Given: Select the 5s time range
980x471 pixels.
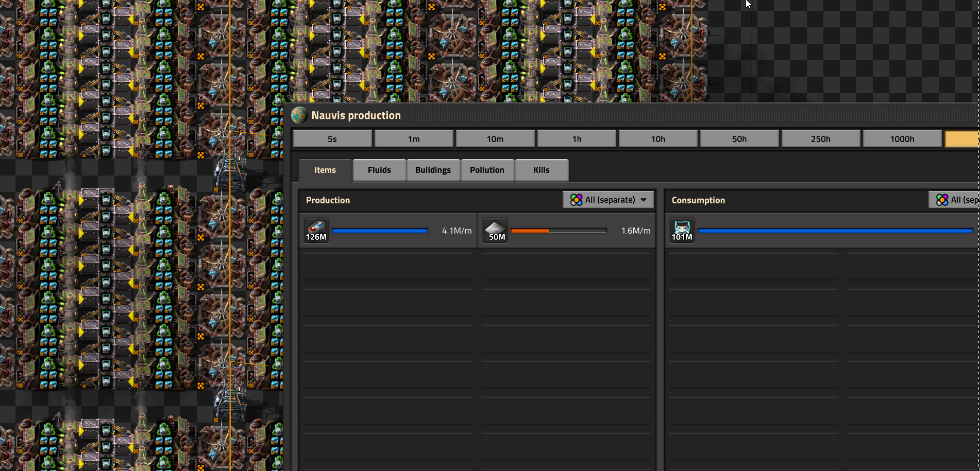Looking at the screenshot, I should click(x=332, y=139).
